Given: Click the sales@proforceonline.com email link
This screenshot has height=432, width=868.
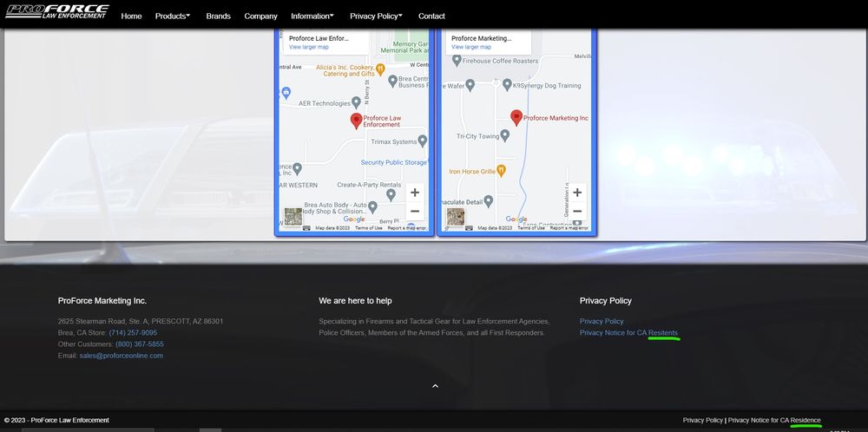Looking at the screenshot, I should 121,356.
